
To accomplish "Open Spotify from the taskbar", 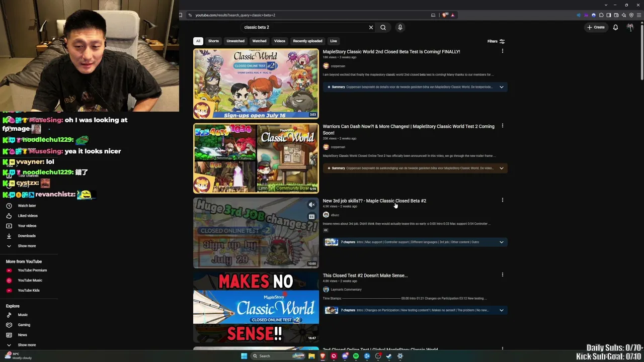I will tap(356, 356).
